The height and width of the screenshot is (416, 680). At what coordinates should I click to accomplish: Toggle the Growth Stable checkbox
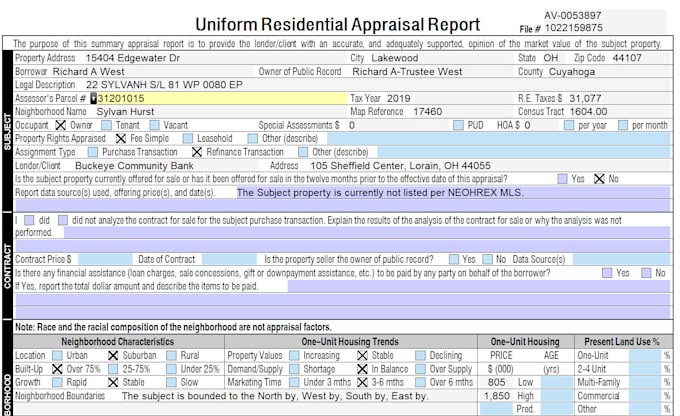(x=113, y=383)
